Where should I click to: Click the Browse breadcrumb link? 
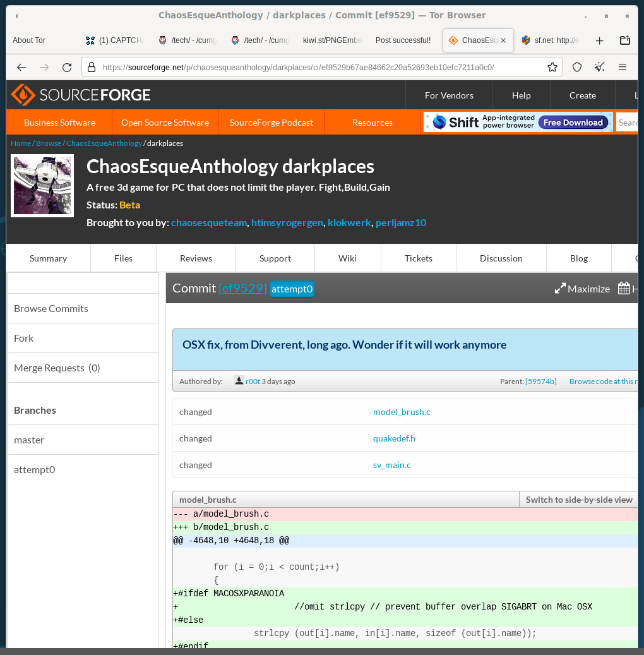tap(49, 143)
